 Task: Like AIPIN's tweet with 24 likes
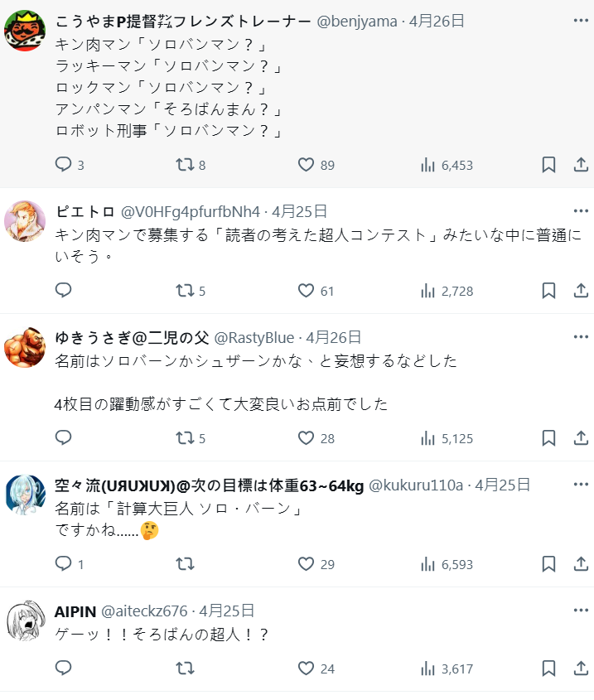pyautogui.click(x=307, y=669)
